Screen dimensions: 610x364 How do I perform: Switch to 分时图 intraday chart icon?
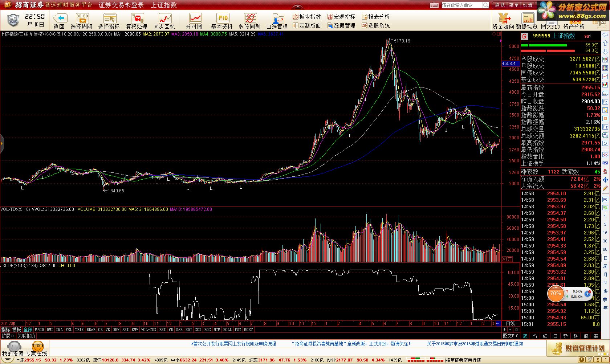tap(195, 18)
